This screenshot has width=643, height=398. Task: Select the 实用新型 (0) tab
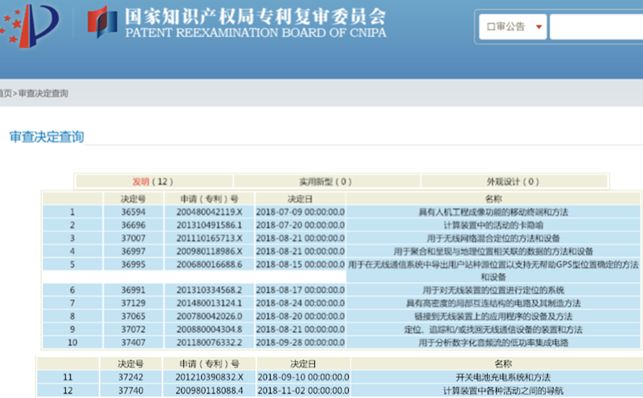click(x=326, y=182)
